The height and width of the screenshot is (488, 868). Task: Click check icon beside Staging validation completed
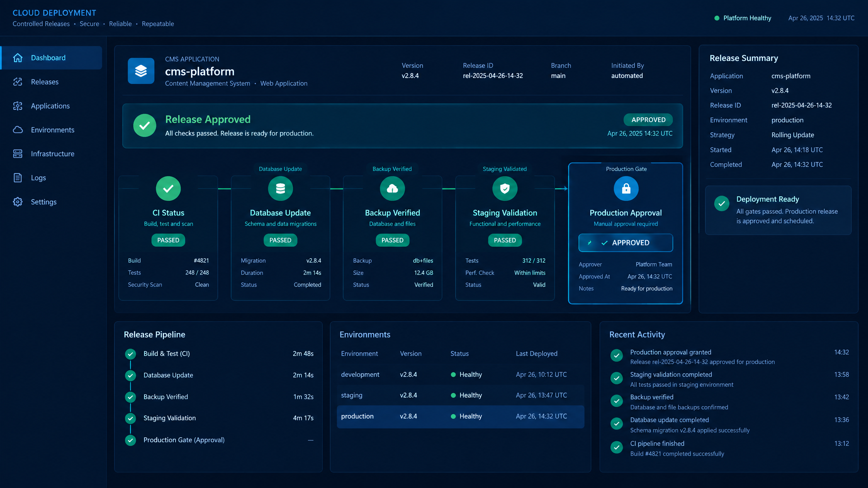[617, 378]
